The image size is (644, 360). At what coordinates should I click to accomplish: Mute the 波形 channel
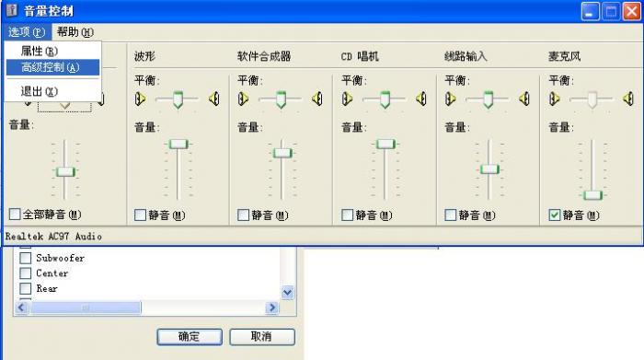140,215
